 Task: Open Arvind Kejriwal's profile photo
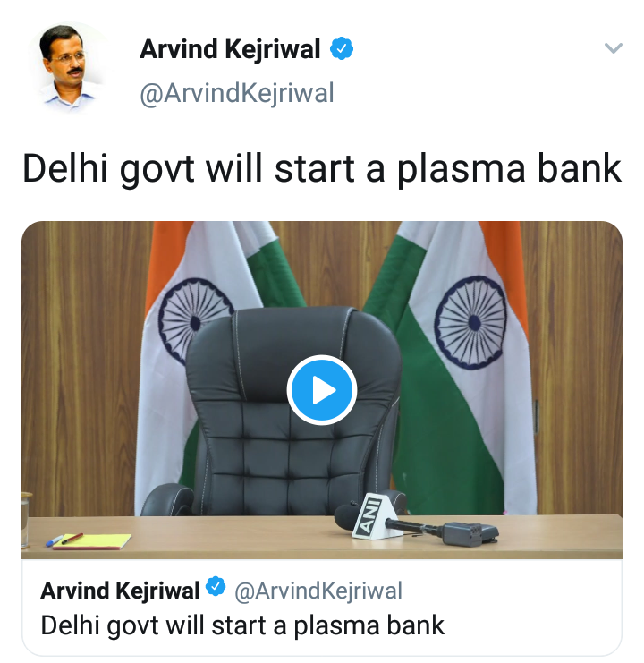point(68,66)
